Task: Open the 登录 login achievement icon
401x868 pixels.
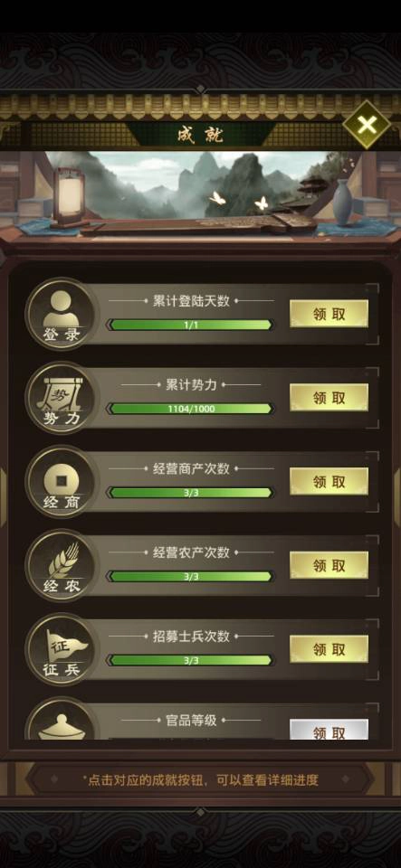Action: pyautogui.click(x=62, y=314)
